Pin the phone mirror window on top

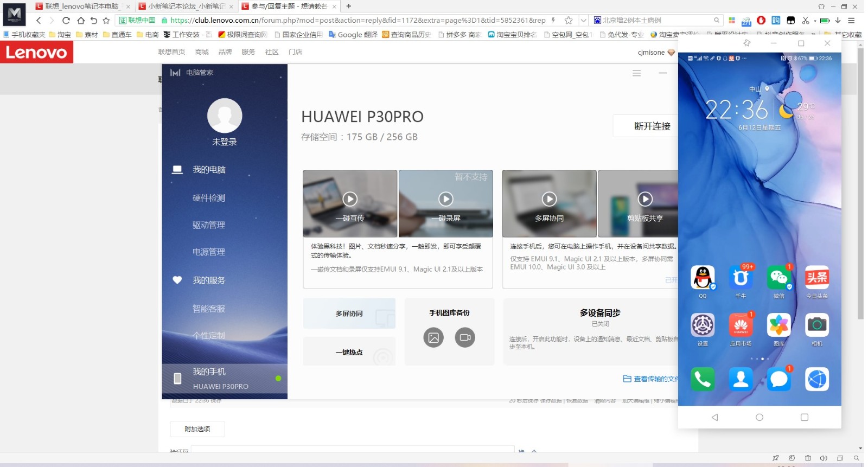tap(747, 43)
